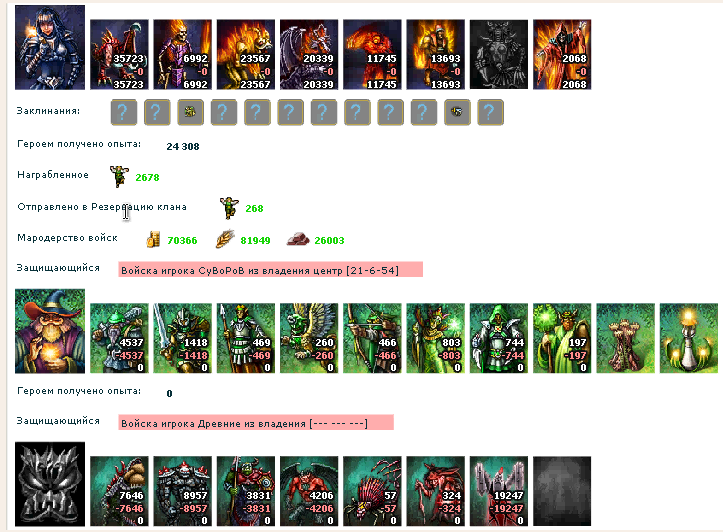The height and width of the screenshot is (532, 723).
Task: Select the dwarf unit with 4537 losses
Action: coord(119,338)
